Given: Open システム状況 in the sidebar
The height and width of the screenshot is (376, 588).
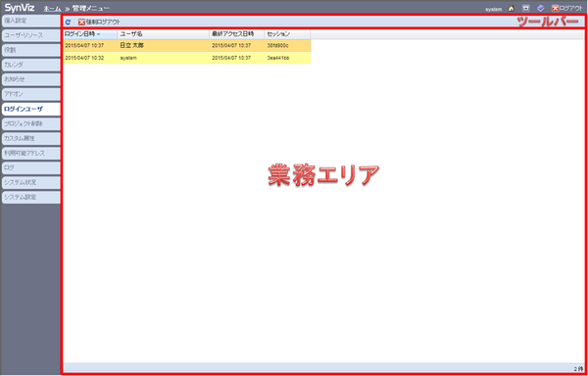Looking at the screenshot, I should [x=30, y=182].
